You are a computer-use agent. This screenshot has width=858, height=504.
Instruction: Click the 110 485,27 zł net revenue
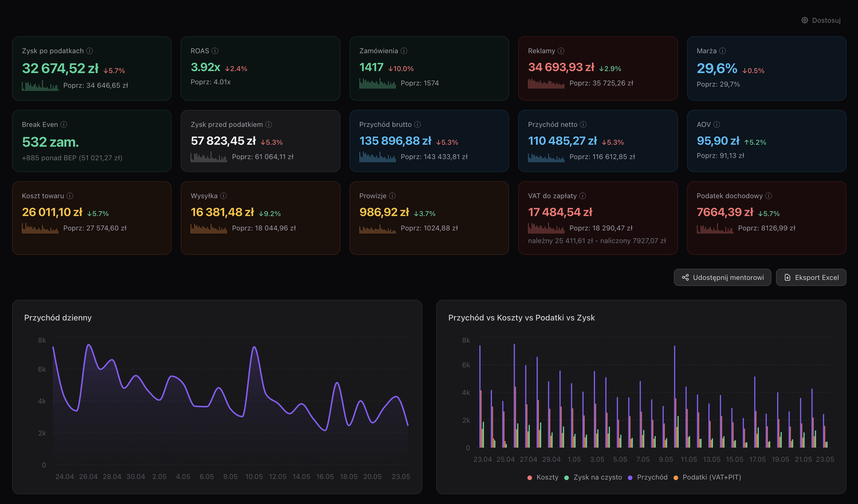coord(563,141)
